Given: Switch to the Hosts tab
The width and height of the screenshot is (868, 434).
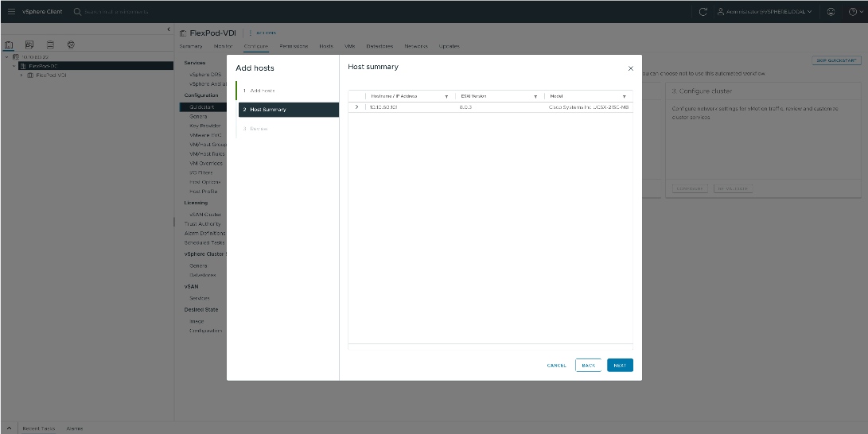Looking at the screenshot, I should point(326,46).
